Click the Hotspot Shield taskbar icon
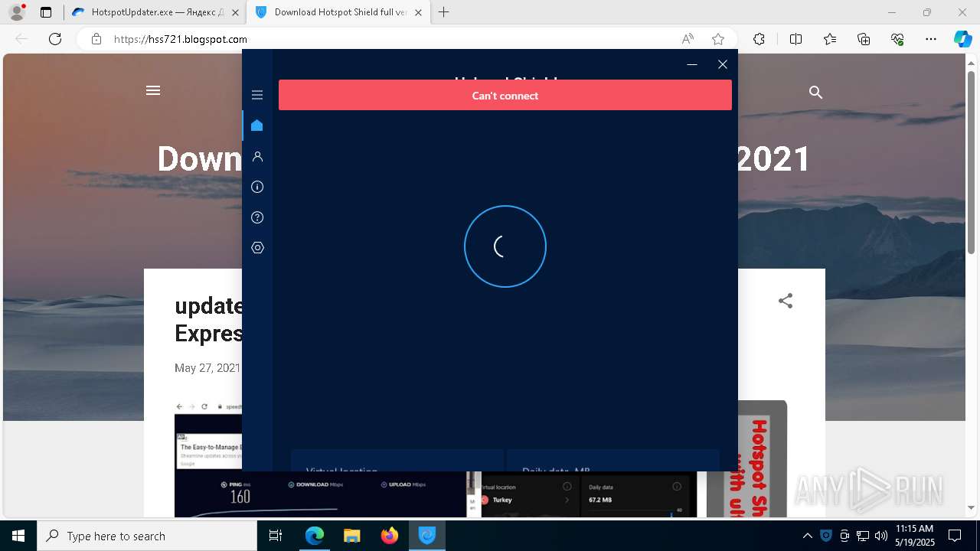Screen dimensions: 980x551 click(x=427, y=536)
